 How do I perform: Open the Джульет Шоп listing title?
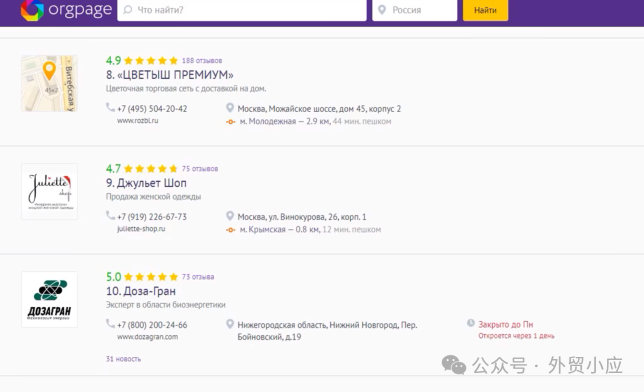coord(146,183)
